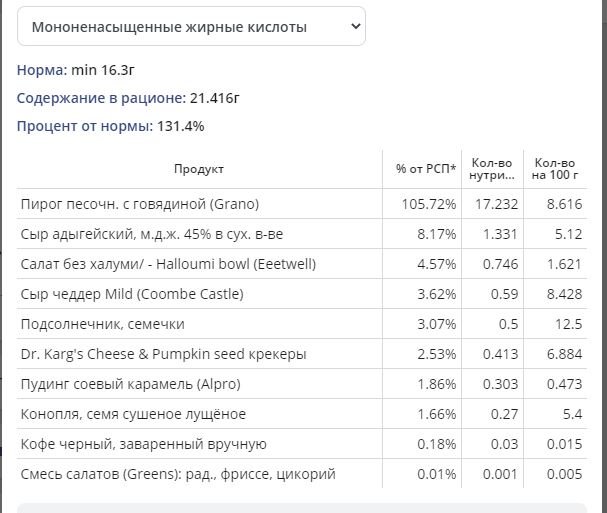Sort by the Продукт column header
Screen dimensions: 607x513
pos(199,169)
